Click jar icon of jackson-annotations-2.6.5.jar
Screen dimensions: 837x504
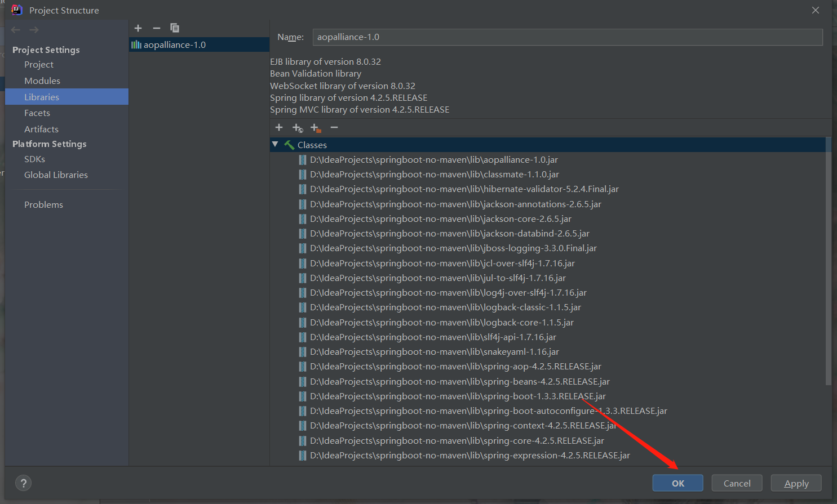(303, 204)
